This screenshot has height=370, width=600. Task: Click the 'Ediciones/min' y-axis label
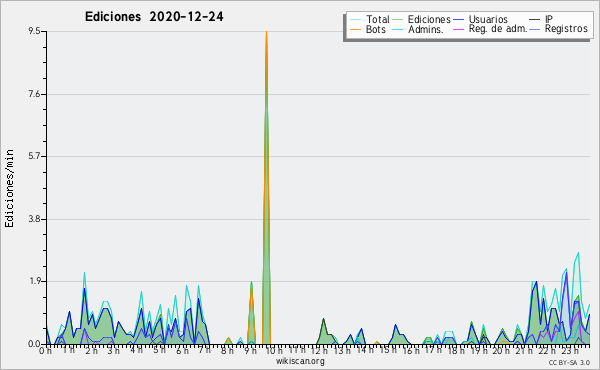coord(9,188)
